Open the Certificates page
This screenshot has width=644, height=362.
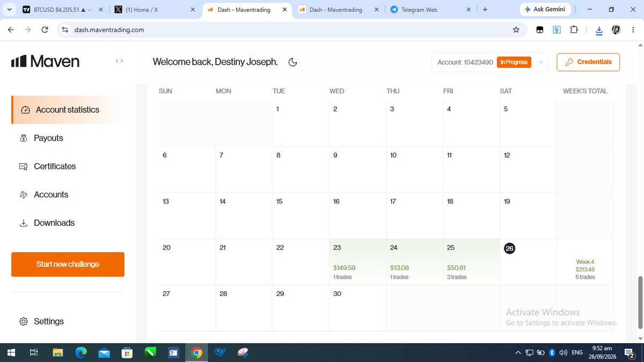[x=55, y=167]
